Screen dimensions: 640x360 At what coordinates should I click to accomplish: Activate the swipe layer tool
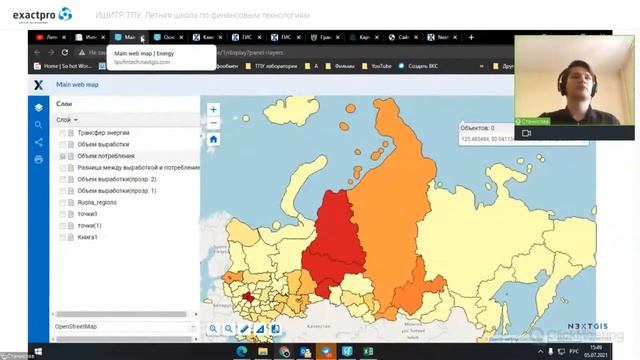[x=275, y=329]
